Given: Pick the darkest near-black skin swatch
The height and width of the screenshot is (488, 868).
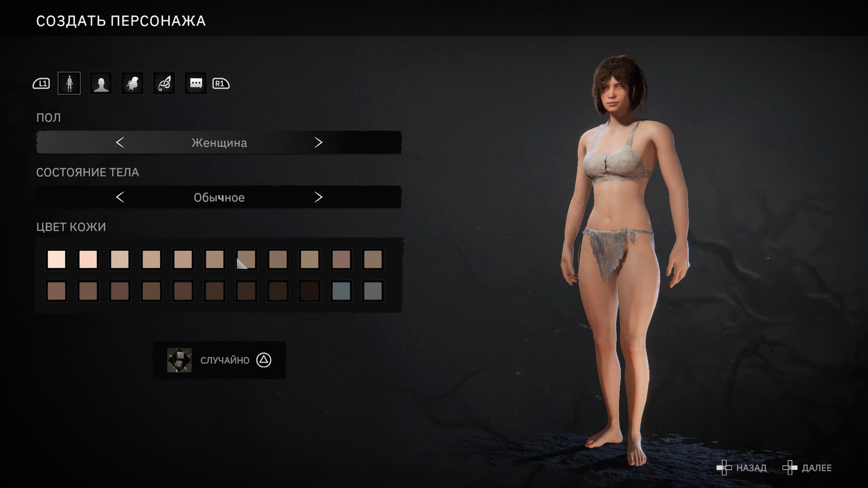Looking at the screenshot, I should (x=310, y=291).
